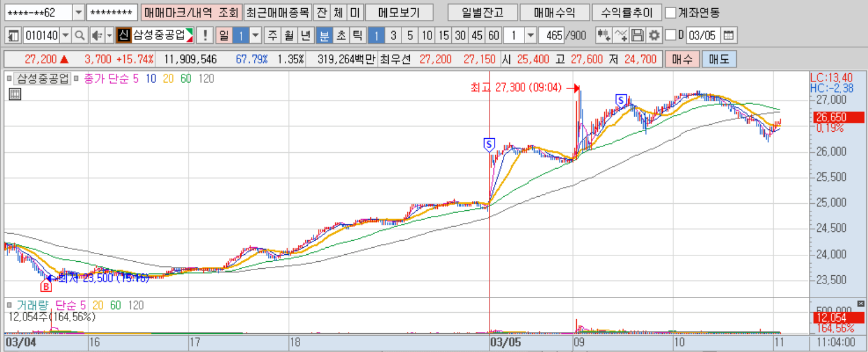
Task: Click the S sell marker at 03/05 open
Action: tap(489, 143)
